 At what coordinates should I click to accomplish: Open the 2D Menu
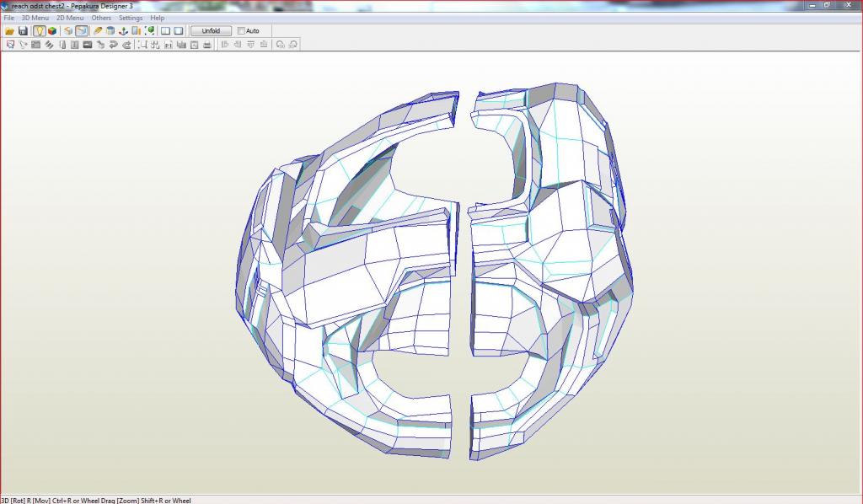point(70,18)
